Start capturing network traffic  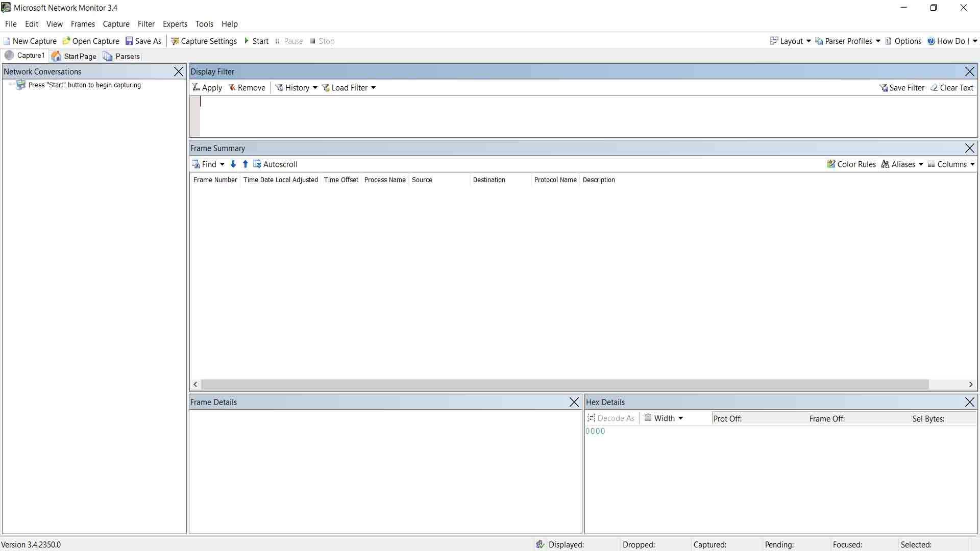tap(256, 41)
